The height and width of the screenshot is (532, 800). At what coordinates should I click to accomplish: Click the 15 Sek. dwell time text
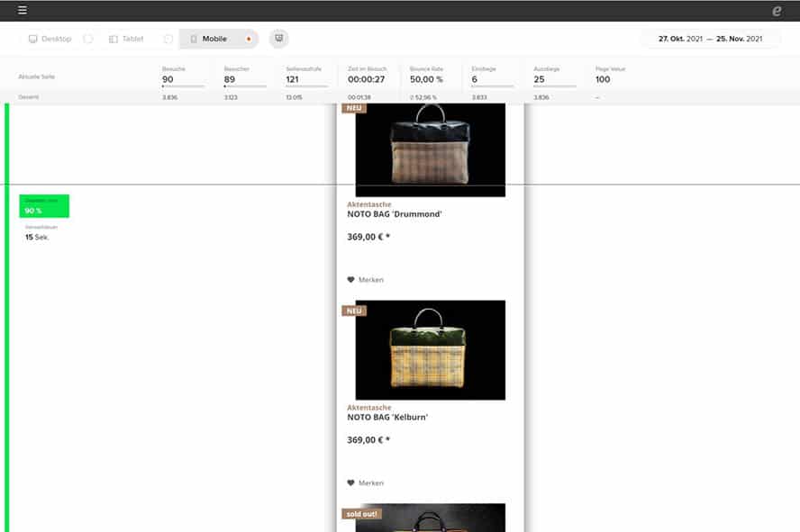[x=37, y=238]
